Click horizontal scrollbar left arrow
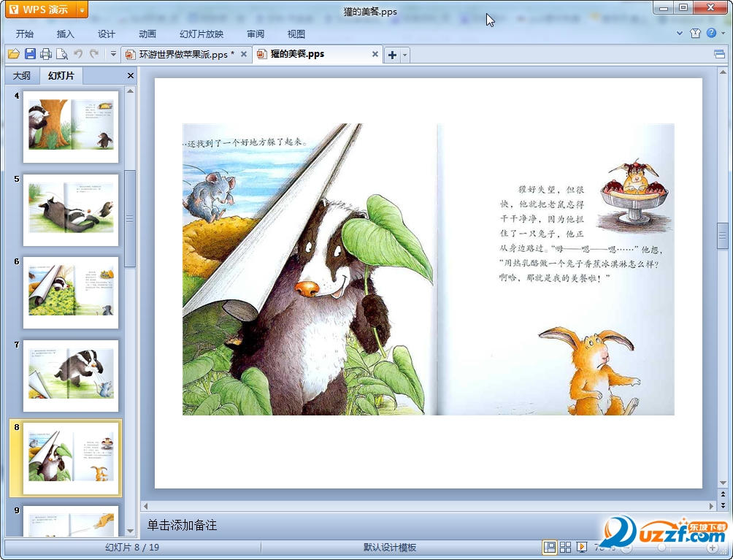733x560 pixels. pos(146,506)
